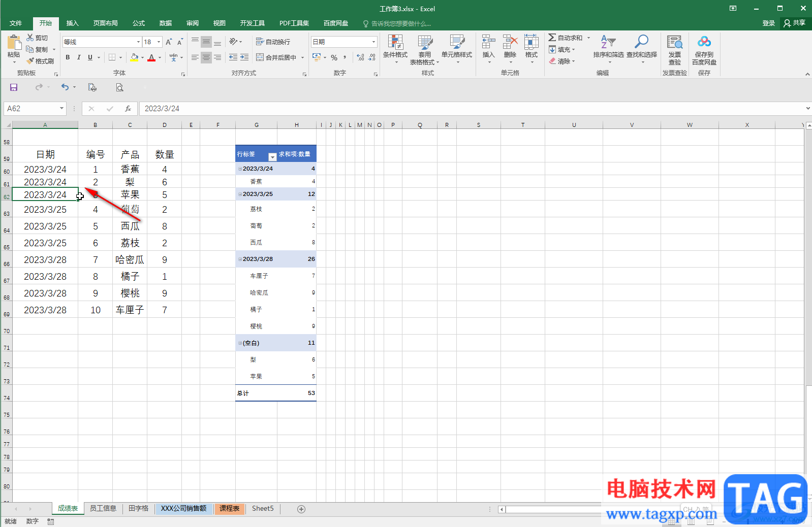This screenshot has width=812, height=527.
Task: Open Format as Table (套用表格格式)
Action: click(424, 50)
